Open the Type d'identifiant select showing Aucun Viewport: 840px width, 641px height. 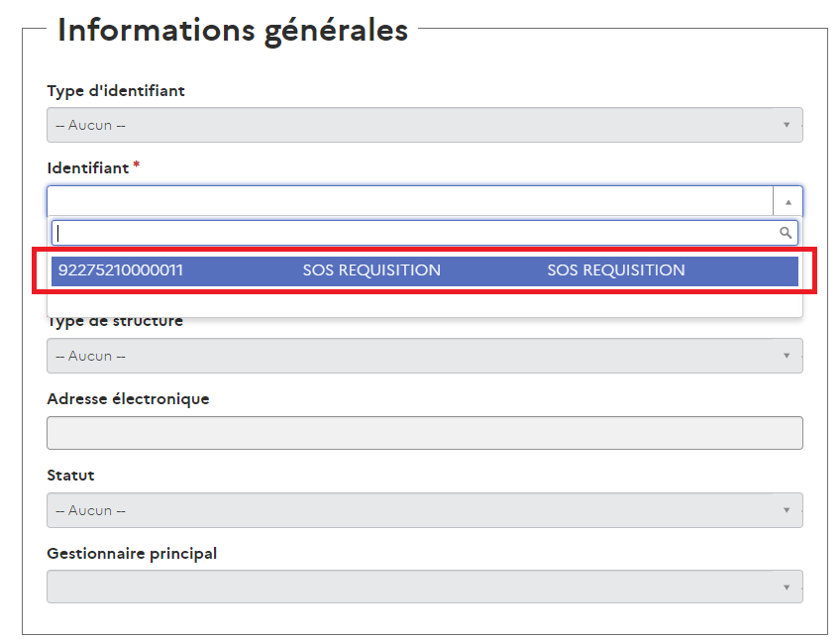coord(425,125)
